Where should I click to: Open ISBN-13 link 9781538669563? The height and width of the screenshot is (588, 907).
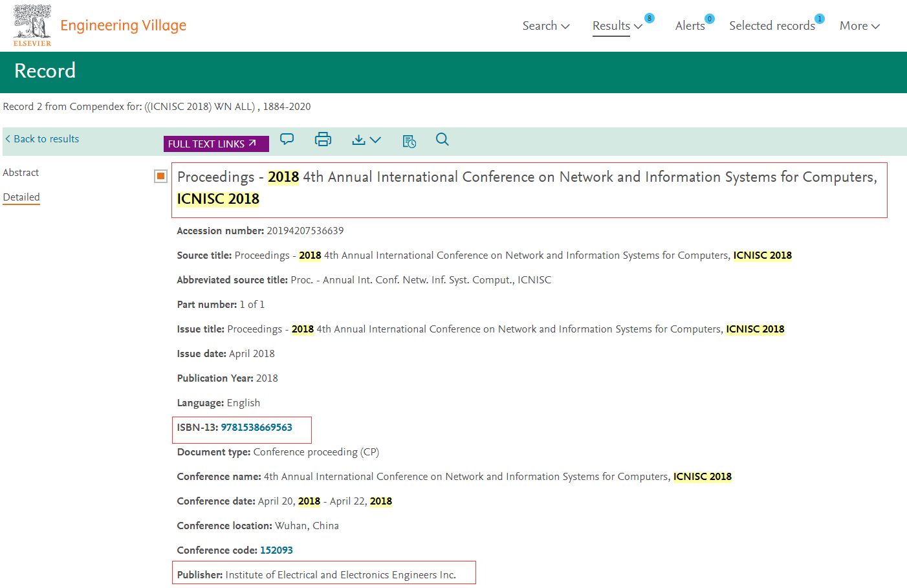(257, 428)
